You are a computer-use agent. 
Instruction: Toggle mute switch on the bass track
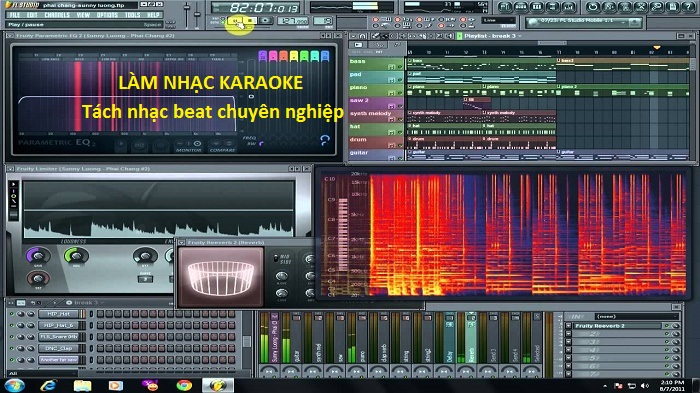point(399,67)
